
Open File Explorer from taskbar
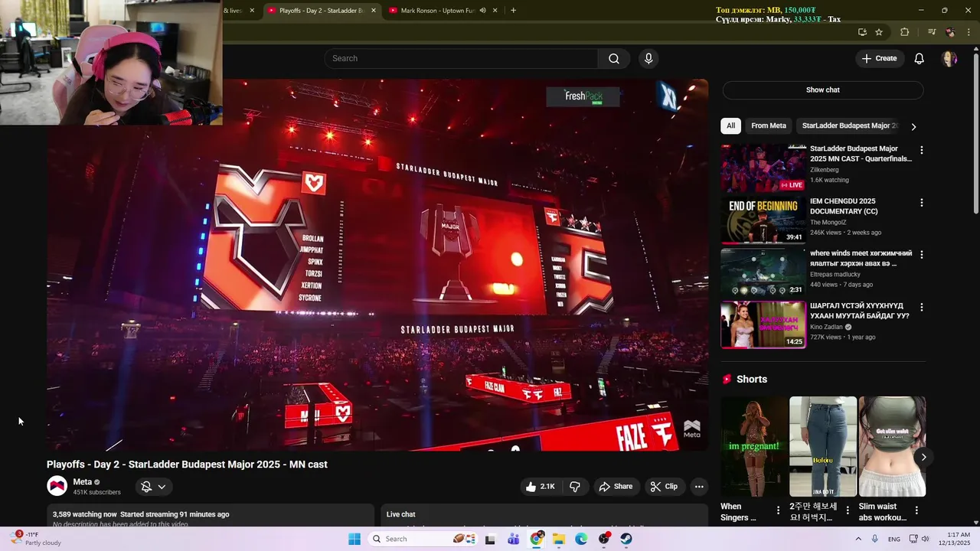click(x=559, y=539)
